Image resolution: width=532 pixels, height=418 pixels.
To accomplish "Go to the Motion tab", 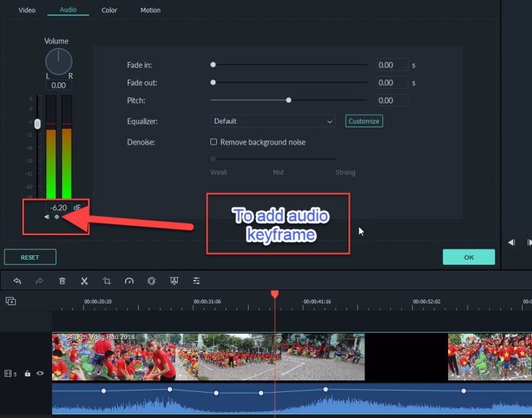I will tap(150, 10).
